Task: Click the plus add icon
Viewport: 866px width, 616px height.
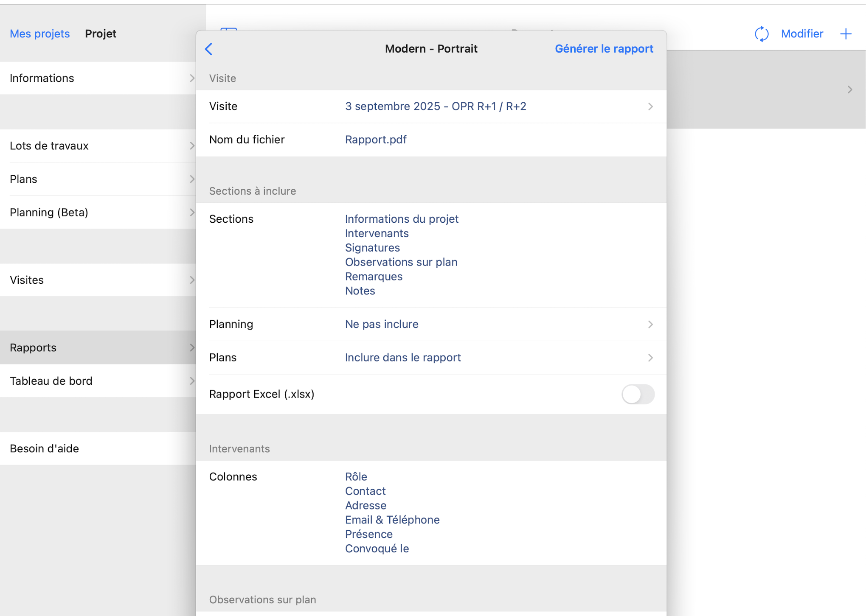Action: click(x=846, y=34)
